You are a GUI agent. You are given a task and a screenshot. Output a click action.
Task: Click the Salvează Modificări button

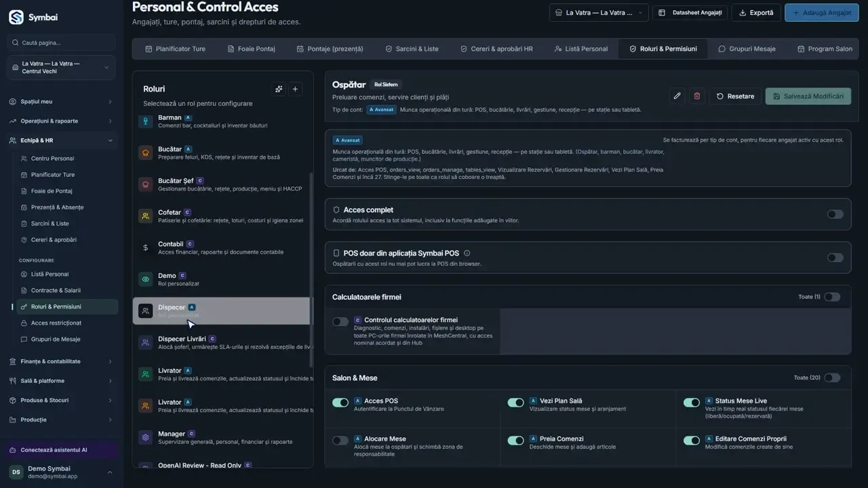tap(808, 96)
